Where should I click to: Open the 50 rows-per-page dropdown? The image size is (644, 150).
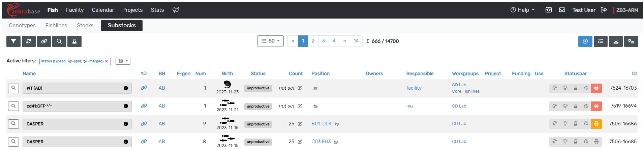pyautogui.click(x=271, y=41)
